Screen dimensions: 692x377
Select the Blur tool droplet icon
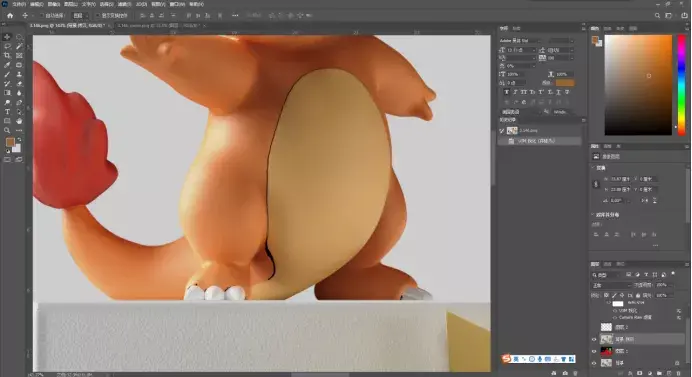pyautogui.click(x=19, y=93)
